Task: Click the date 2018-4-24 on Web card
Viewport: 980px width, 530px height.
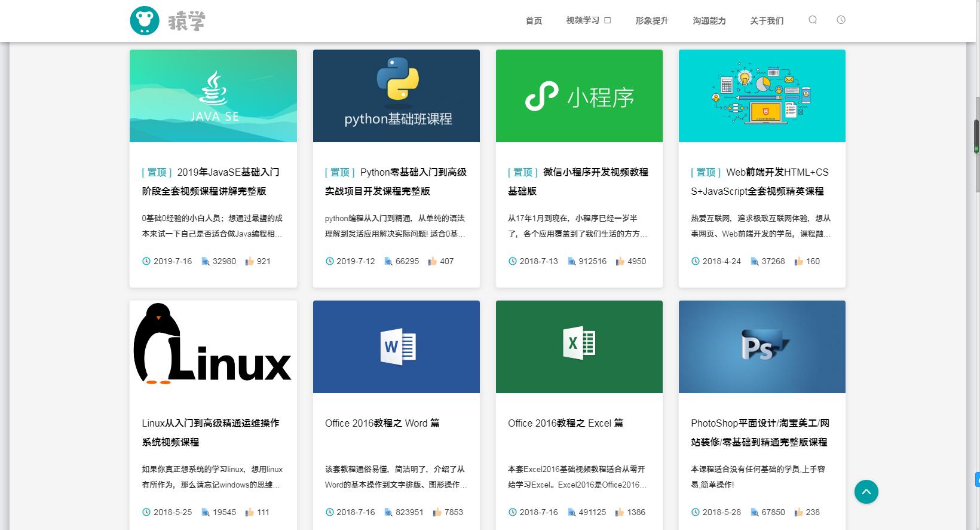Action: pyautogui.click(x=722, y=261)
